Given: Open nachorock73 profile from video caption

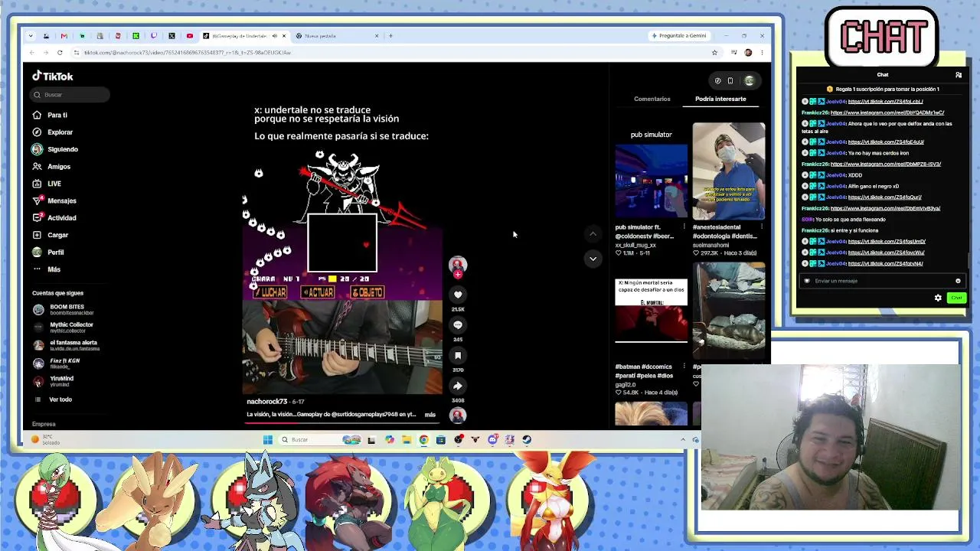Looking at the screenshot, I should click(266, 402).
